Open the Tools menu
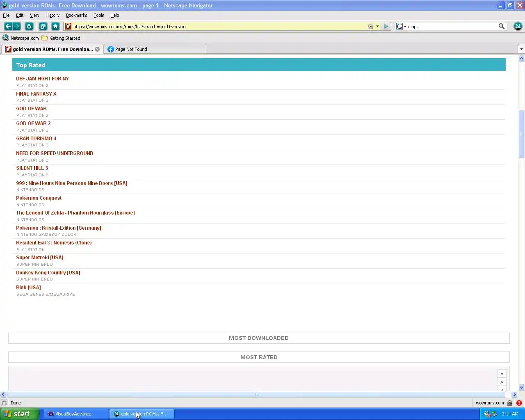Viewport: 525px width, 420px height. pos(99,15)
